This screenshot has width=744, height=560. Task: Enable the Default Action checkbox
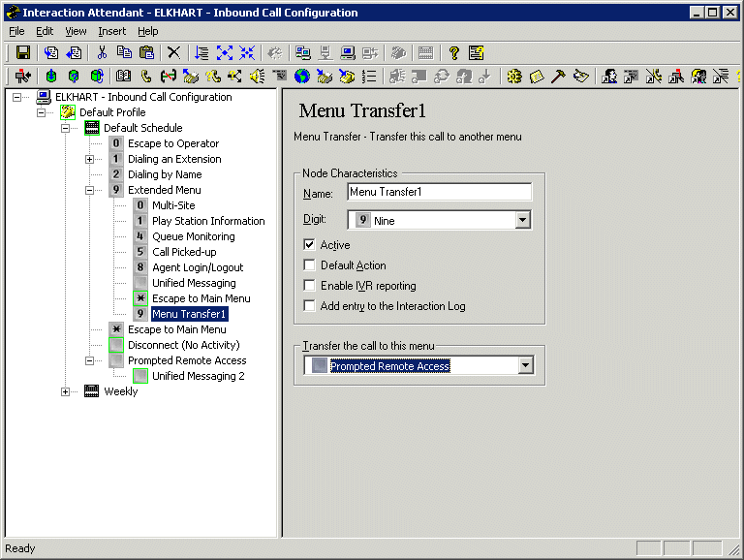pyautogui.click(x=310, y=265)
